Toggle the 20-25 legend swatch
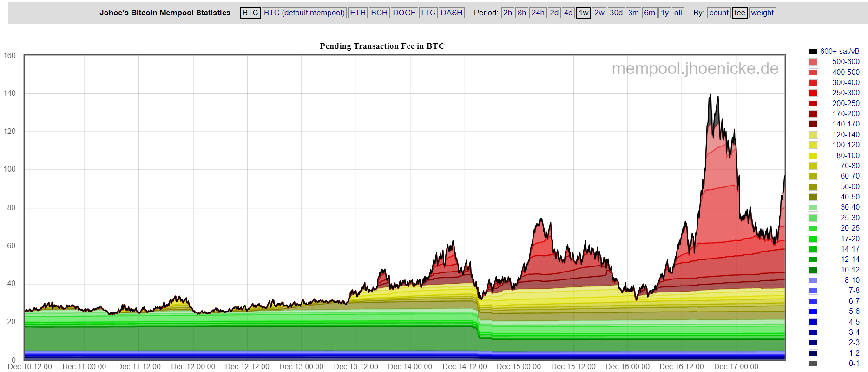Viewport: 868px width, 372px height. (813, 228)
